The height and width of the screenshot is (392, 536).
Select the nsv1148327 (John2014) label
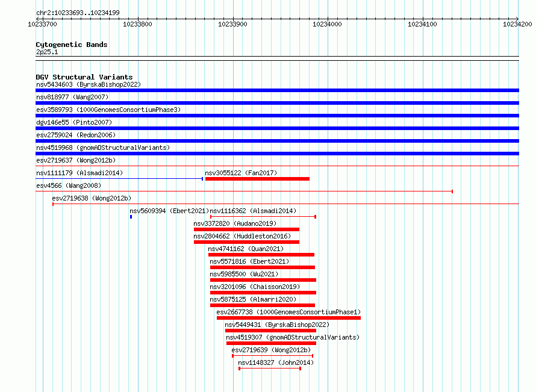(276, 362)
